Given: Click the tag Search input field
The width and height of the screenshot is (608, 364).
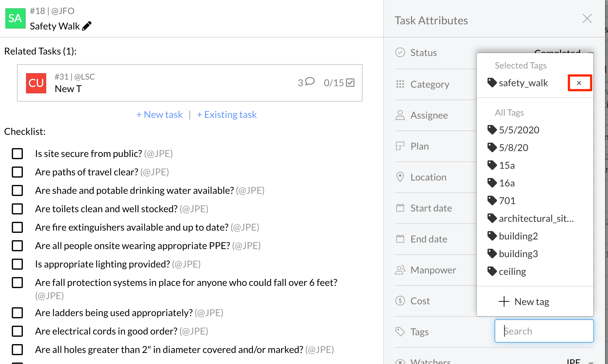Looking at the screenshot, I should pyautogui.click(x=544, y=331).
